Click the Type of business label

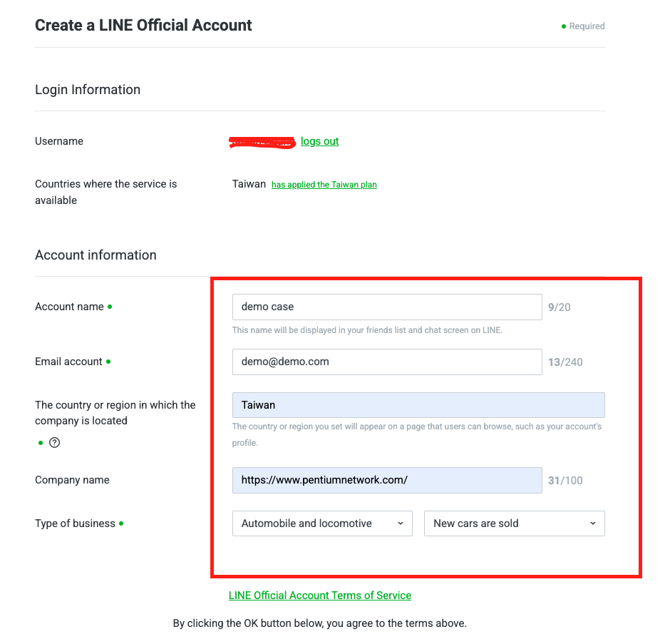pyautogui.click(x=75, y=523)
